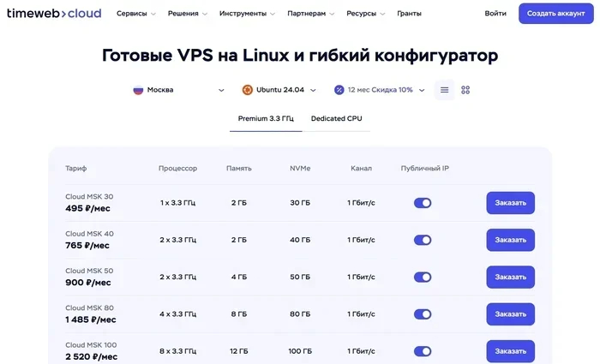Select the Premium 3.3 ГГц tab

click(265, 118)
